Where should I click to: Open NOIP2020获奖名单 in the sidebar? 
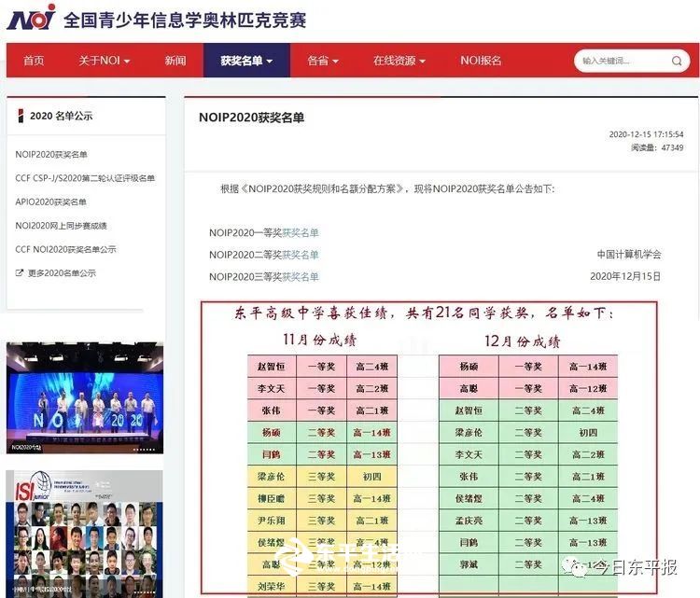point(51,155)
